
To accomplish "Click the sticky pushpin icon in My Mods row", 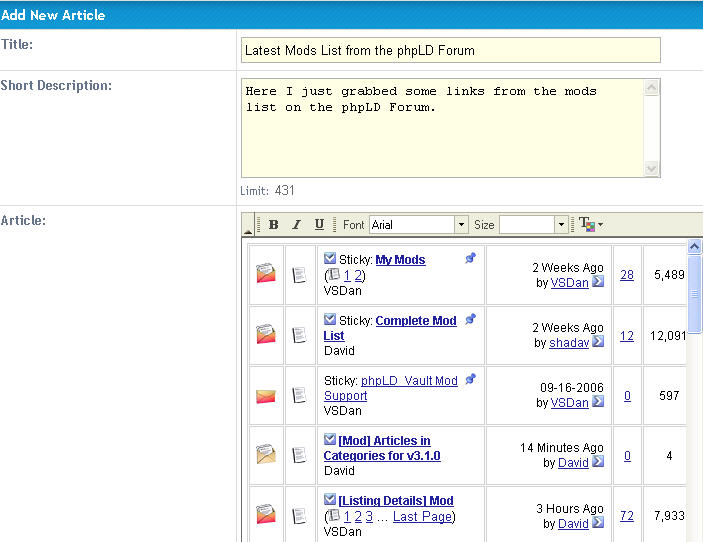I will [470, 258].
